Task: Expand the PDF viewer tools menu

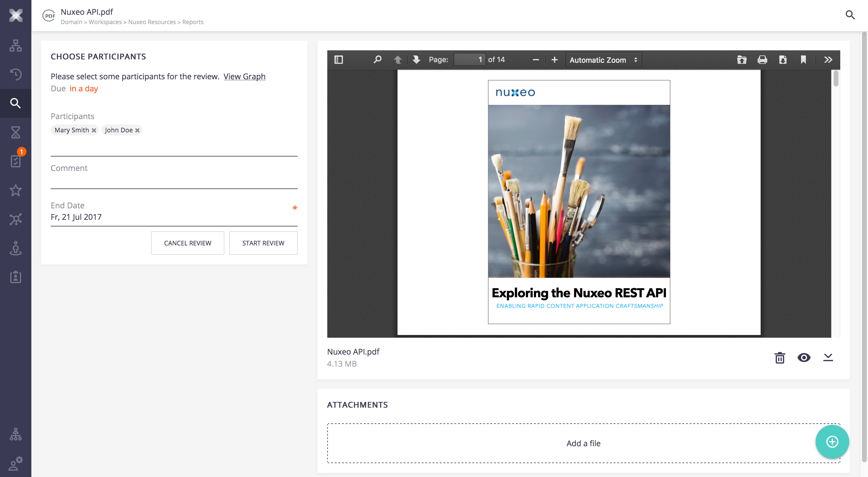Action: click(828, 60)
